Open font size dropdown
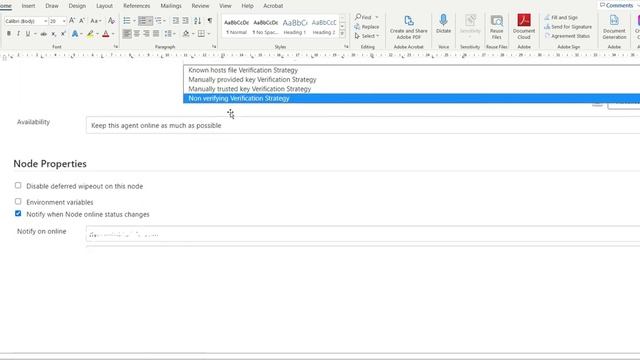 coord(64,21)
